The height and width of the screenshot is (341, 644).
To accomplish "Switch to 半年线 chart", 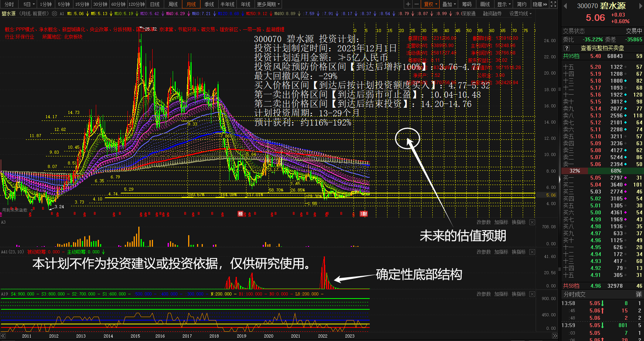I will (228, 4).
